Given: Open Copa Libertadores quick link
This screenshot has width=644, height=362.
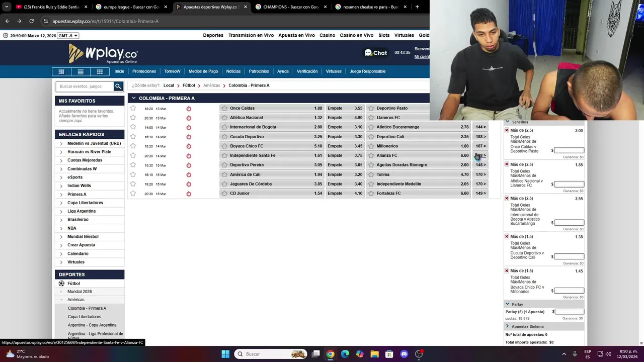Looking at the screenshot, I should [85, 203].
